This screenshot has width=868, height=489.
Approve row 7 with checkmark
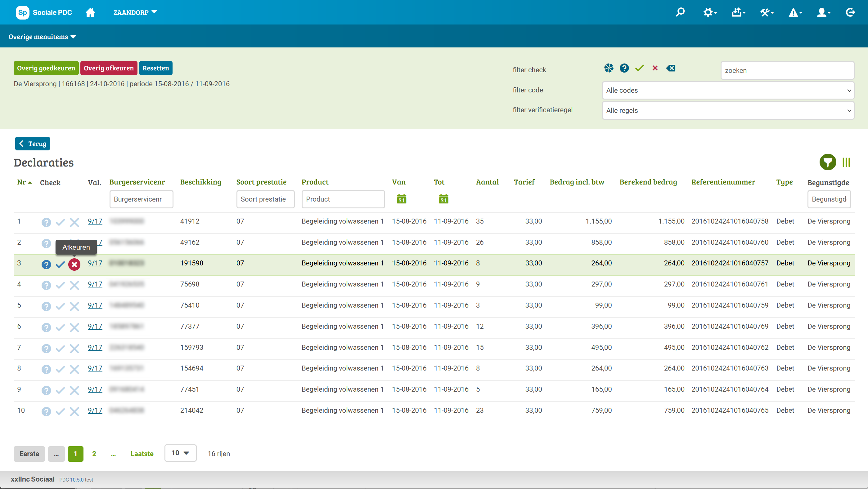click(60, 348)
